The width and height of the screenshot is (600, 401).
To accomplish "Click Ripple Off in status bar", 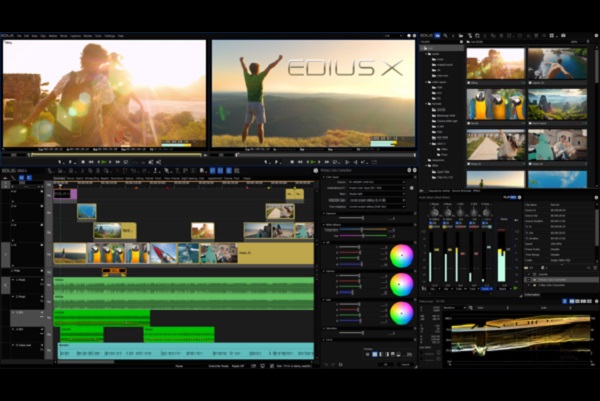I will click(x=238, y=366).
